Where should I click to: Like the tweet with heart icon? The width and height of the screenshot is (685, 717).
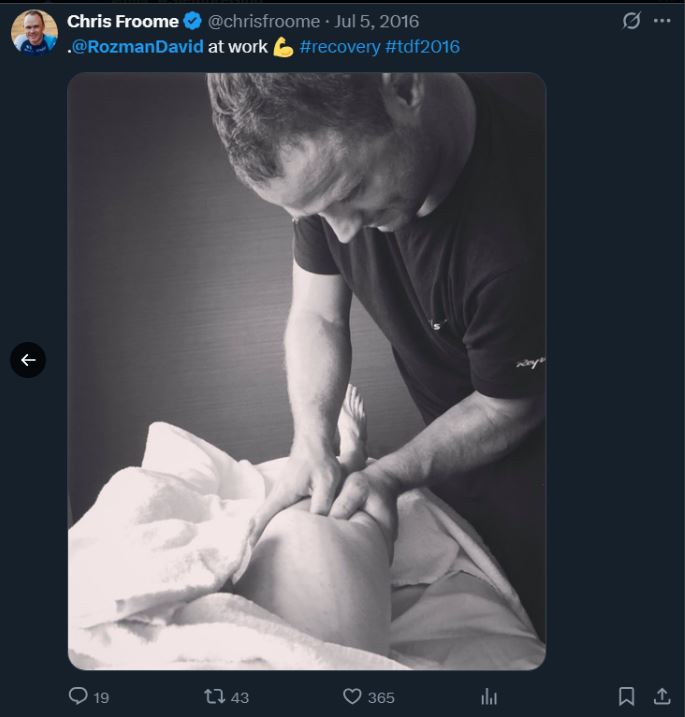click(x=352, y=696)
